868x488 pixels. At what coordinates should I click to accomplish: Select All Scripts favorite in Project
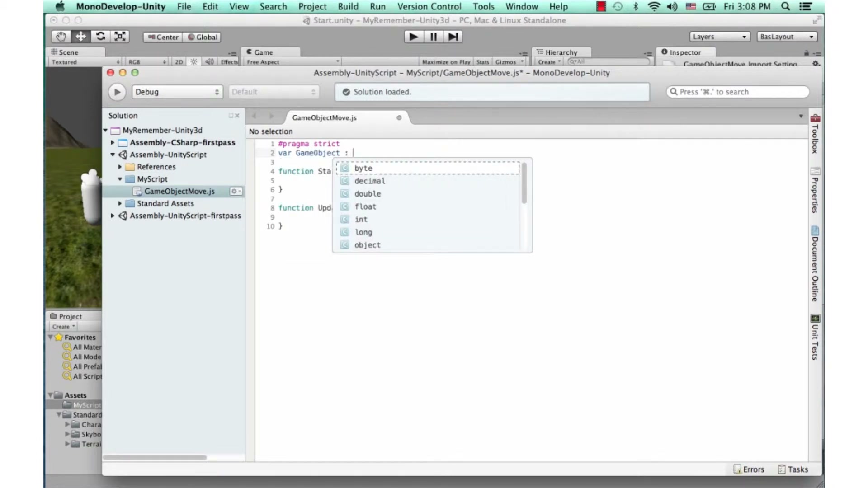click(83, 376)
